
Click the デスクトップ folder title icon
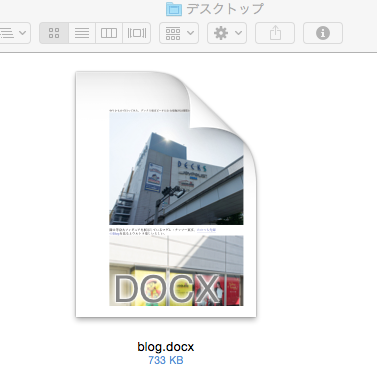pos(174,9)
